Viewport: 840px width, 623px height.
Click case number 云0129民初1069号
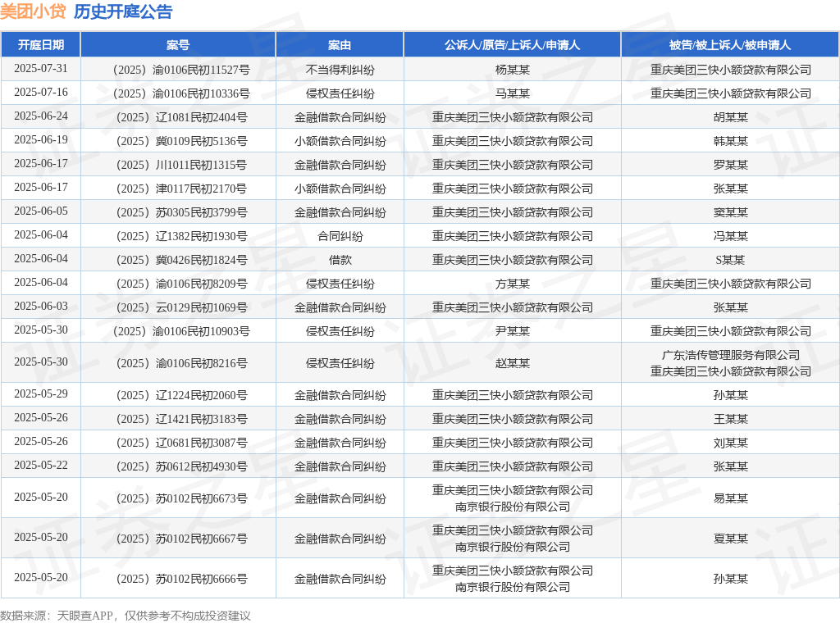181,307
